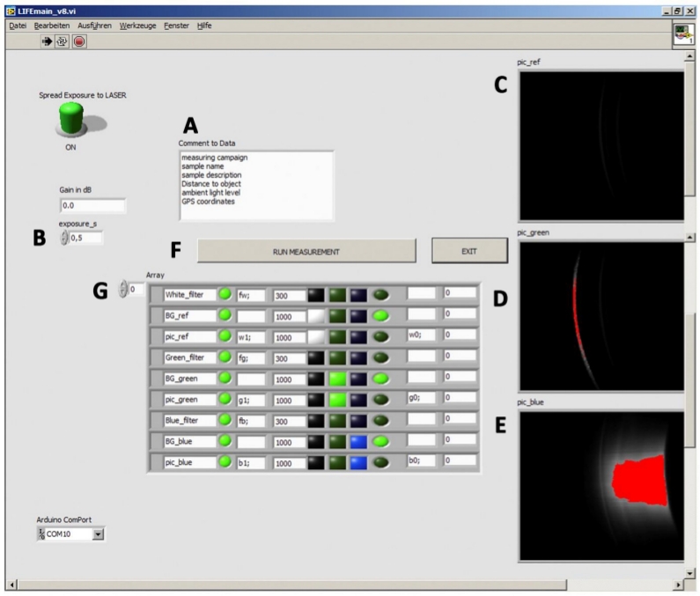This screenshot has height=596, width=700.
Task: Click the pic_ref image display
Action: pyautogui.click(x=601, y=145)
